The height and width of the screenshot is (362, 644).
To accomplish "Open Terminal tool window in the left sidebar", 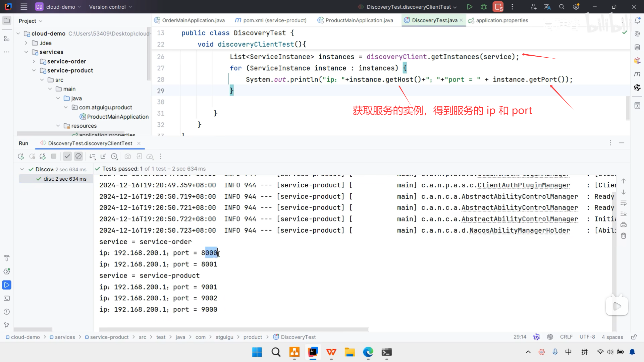I will [x=7, y=298].
